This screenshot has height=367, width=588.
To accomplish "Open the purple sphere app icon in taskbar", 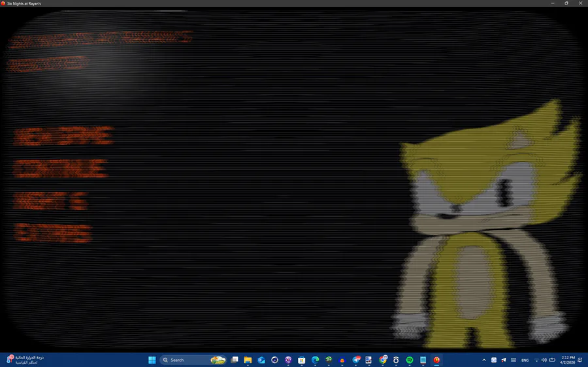I will point(288,360).
